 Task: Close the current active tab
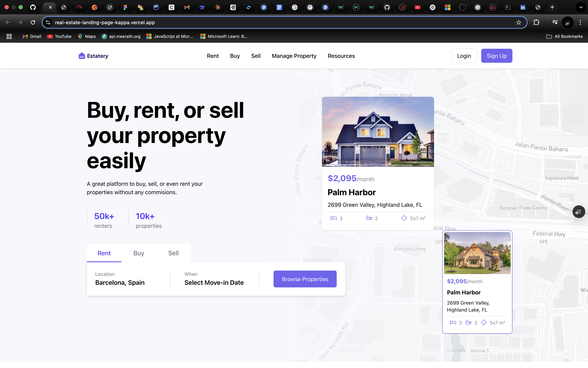[x=50, y=7]
